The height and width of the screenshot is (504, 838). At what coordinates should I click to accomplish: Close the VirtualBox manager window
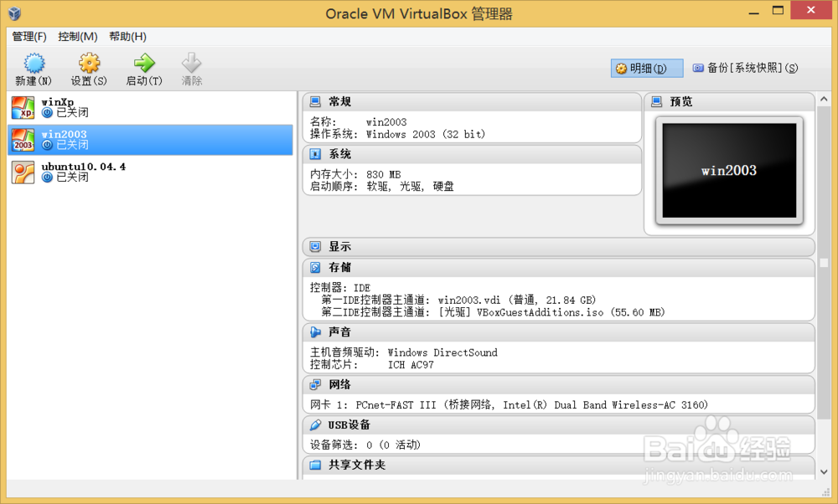tap(810, 10)
